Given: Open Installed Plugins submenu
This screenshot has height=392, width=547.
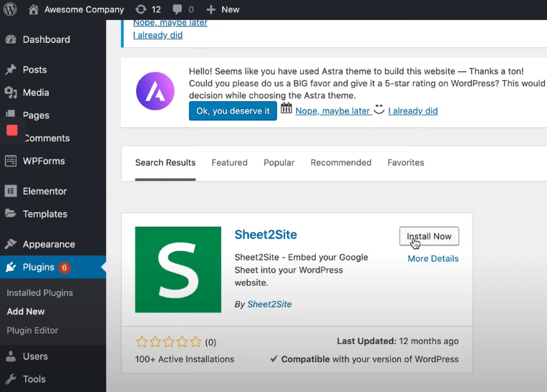Looking at the screenshot, I should 40,293.
